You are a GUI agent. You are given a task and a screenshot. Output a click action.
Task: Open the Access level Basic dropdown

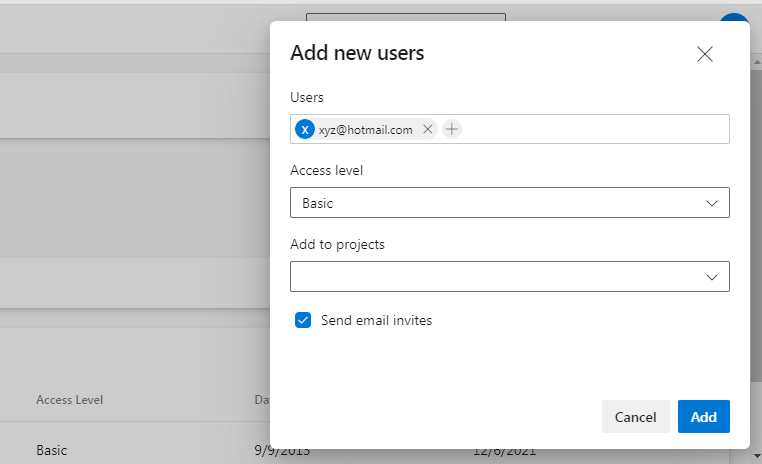[x=500, y=203]
